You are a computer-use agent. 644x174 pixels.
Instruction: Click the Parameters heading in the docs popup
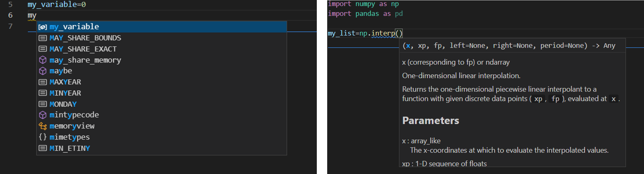click(431, 121)
